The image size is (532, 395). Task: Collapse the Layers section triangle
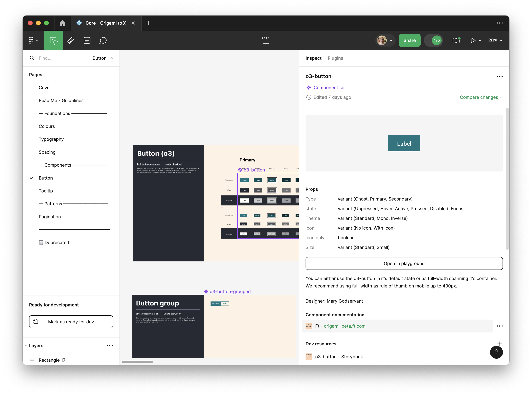click(x=26, y=346)
